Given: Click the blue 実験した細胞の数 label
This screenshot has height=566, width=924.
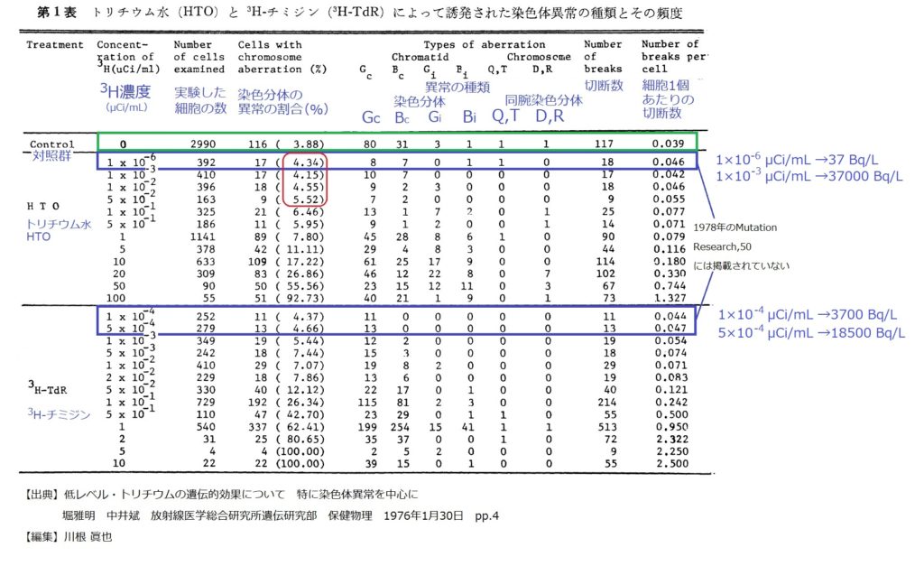Looking at the screenshot, I should [200, 101].
